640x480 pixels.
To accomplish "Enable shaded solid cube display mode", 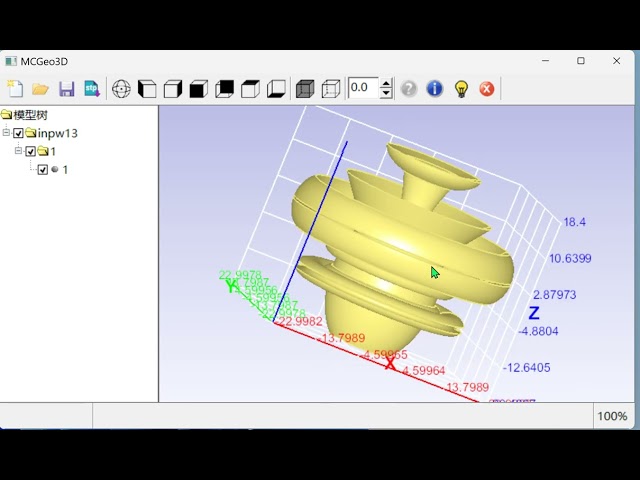I will click(x=305, y=89).
